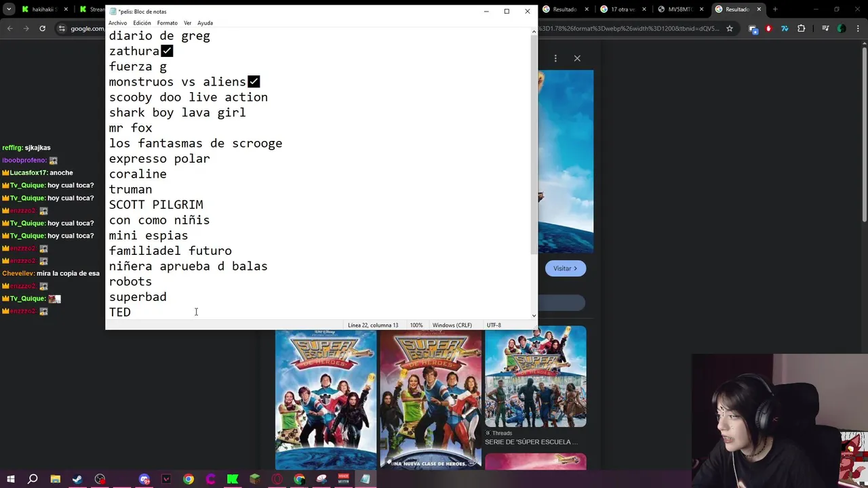This screenshot has height=488, width=868.
Task: Click the 'superbad' line in Notepad
Action: tap(138, 297)
